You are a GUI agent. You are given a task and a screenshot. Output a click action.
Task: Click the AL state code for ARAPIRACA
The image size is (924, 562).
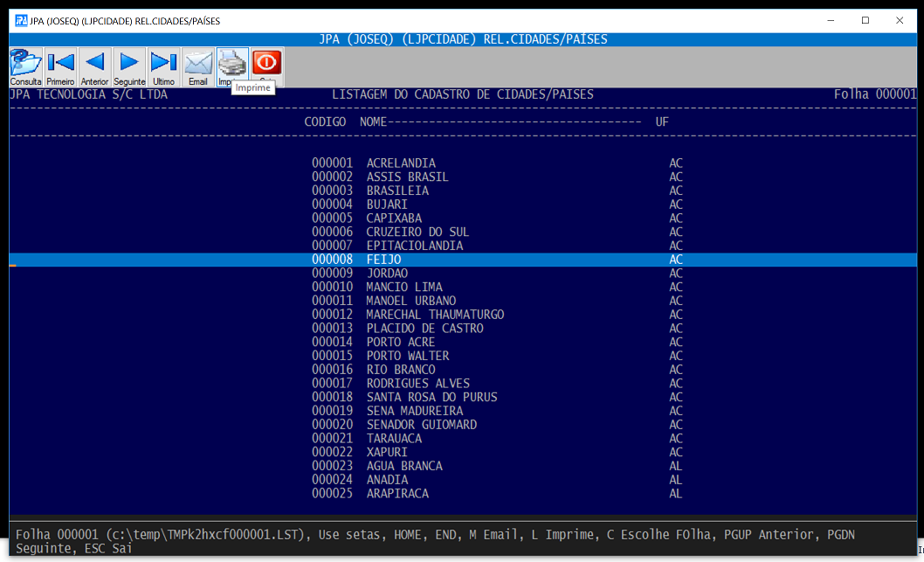[x=675, y=493]
